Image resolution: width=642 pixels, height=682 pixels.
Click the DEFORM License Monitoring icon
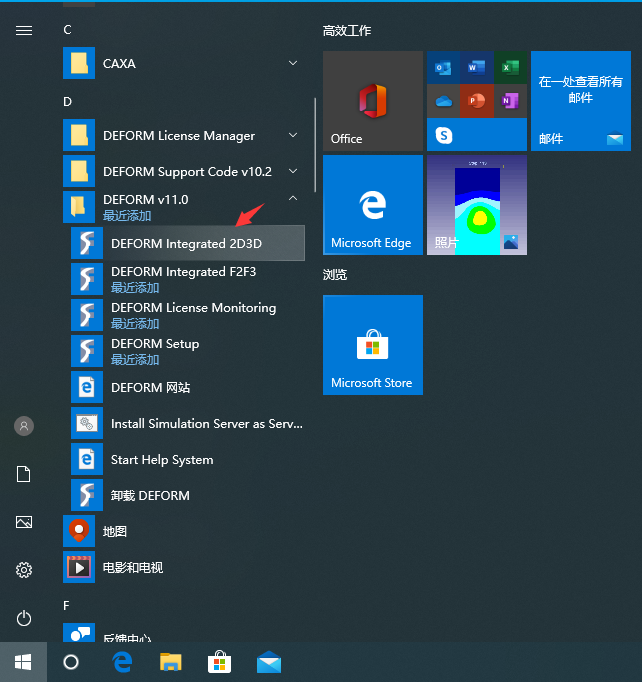click(87, 315)
